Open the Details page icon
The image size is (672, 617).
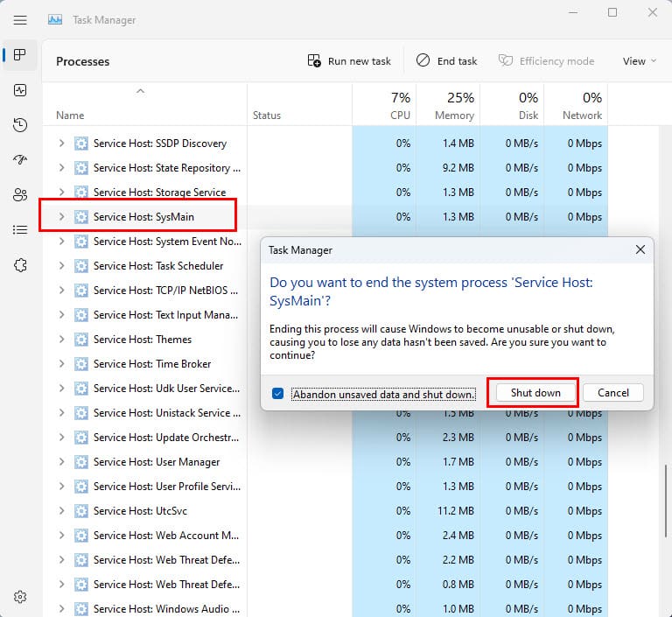click(20, 230)
